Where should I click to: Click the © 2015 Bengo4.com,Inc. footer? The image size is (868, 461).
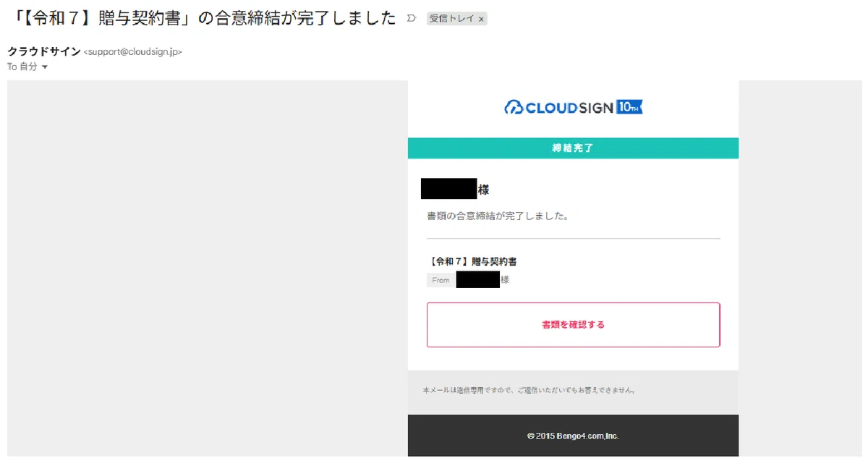click(x=573, y=436)
